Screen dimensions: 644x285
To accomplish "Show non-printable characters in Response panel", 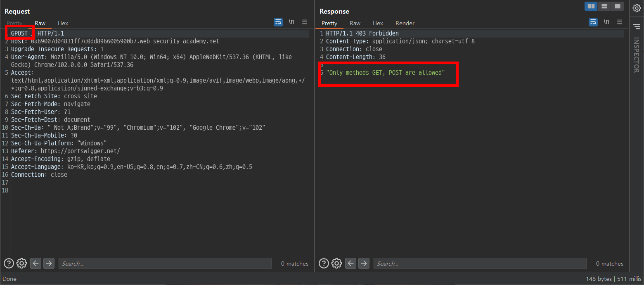I will coord(606,22).
